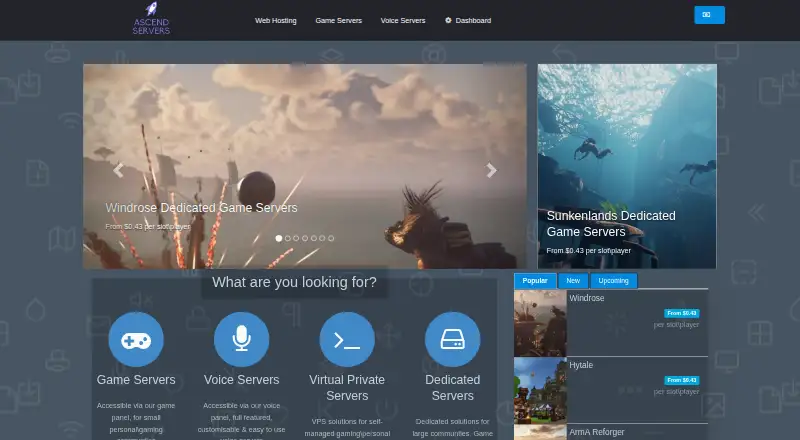800x440 pixels.
Task: Open the Game Servers menu item
Action: click(338, 20)
